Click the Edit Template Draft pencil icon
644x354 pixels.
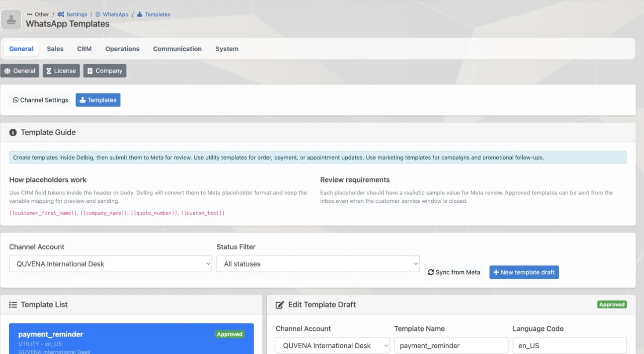click(280, 305)
